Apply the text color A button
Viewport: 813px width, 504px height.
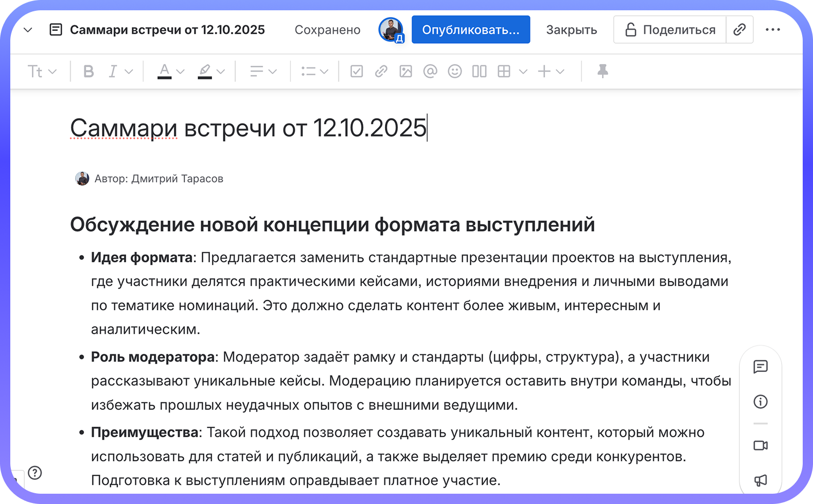tap(164, 71)
